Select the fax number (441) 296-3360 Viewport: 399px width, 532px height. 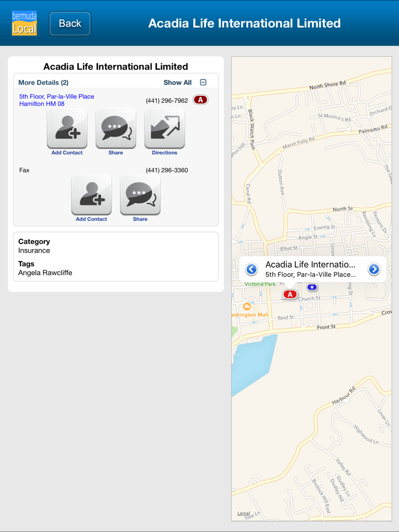(x=167, y=170)
